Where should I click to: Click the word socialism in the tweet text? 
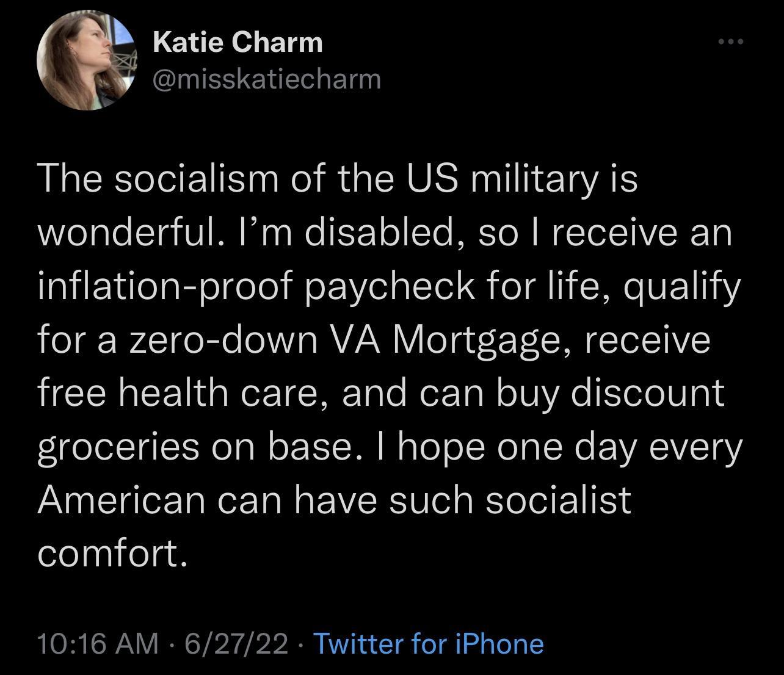[193, 178]
